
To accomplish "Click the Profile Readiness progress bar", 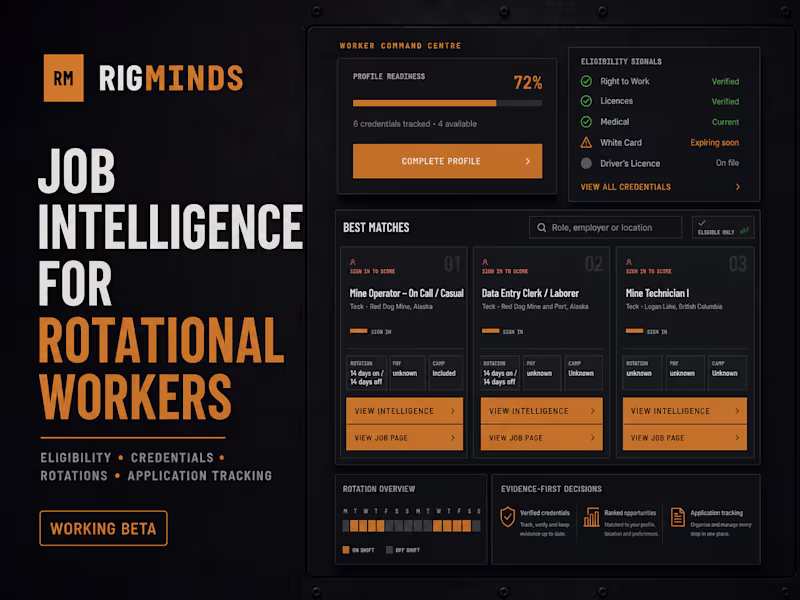I will (447, 103).
